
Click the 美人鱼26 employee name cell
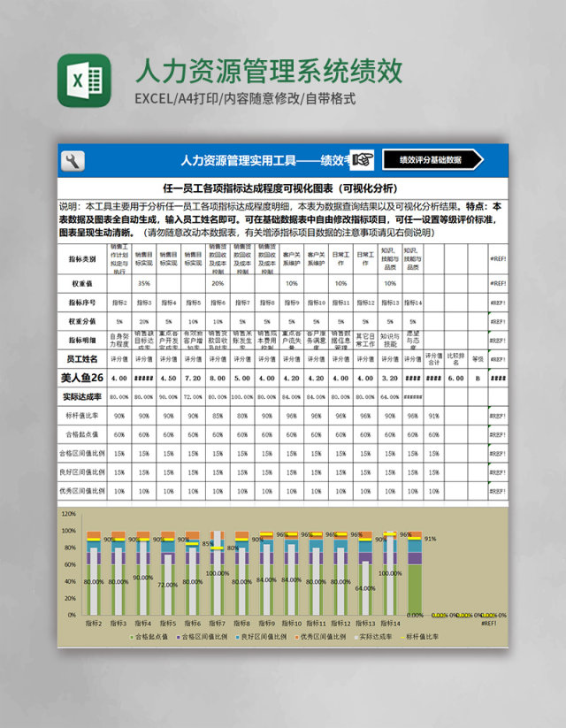click(x=82, y=378)
